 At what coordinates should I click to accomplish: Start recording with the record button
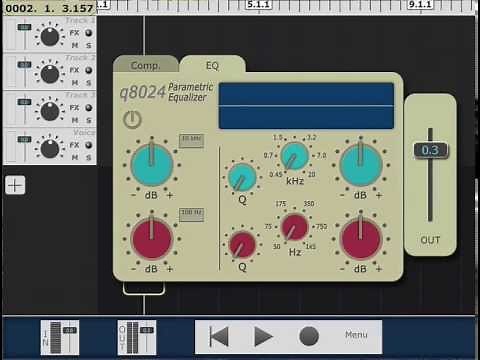click(x=309, y=336)
